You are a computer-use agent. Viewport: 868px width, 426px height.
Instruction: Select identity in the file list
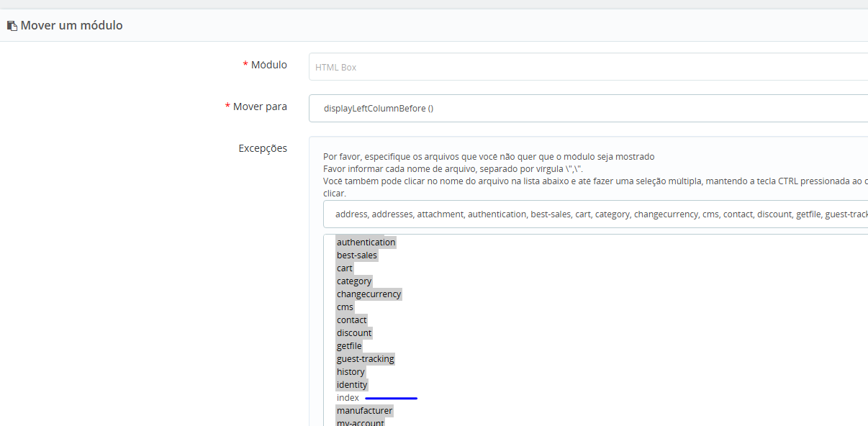[352, 385]
